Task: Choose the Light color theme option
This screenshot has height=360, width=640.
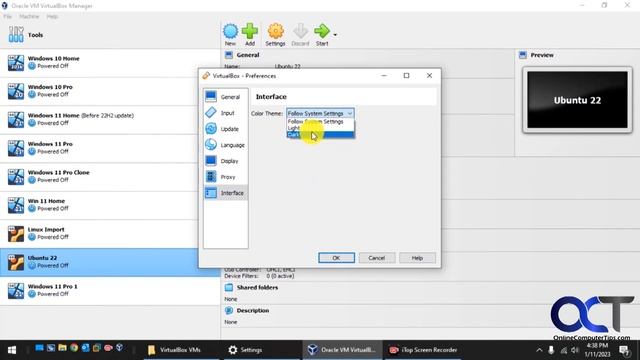Action: click(320, 128)
